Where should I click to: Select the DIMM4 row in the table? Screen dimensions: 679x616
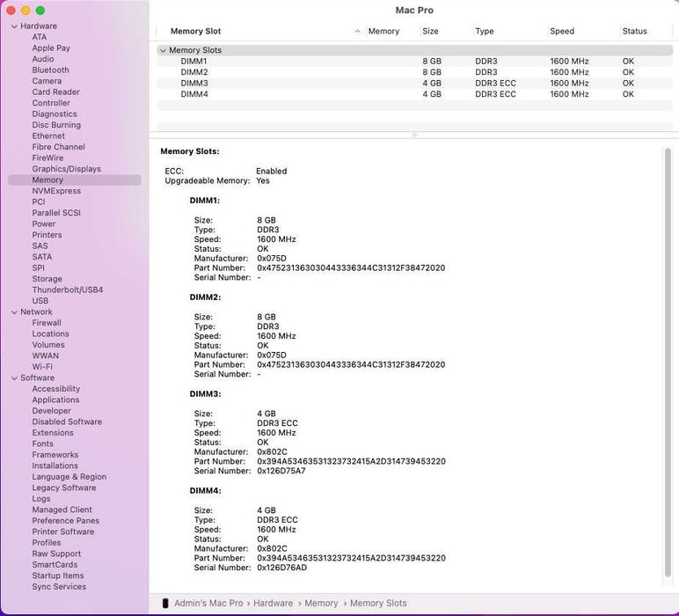(x=414, y=94)
